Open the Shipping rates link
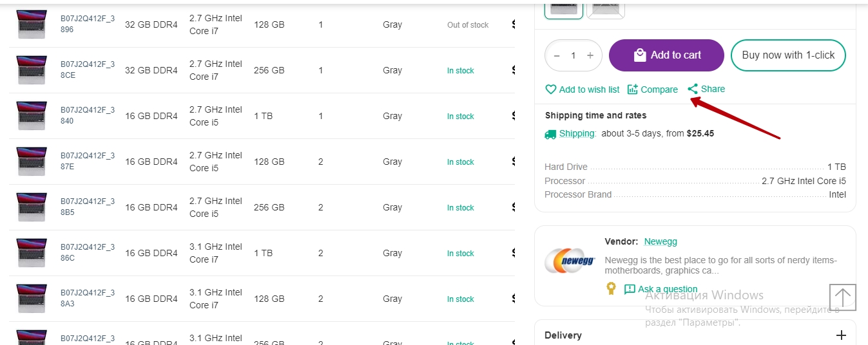This screenshot has width=868, height=345. tap(577, 134)
